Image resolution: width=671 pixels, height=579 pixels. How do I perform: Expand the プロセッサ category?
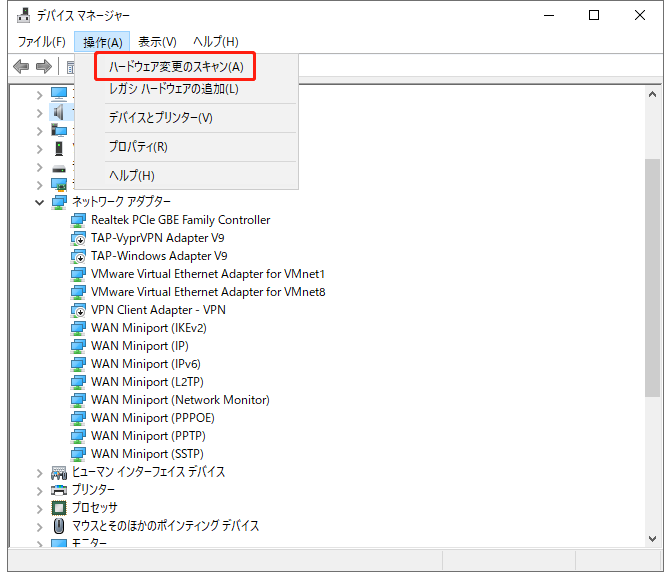40,508
